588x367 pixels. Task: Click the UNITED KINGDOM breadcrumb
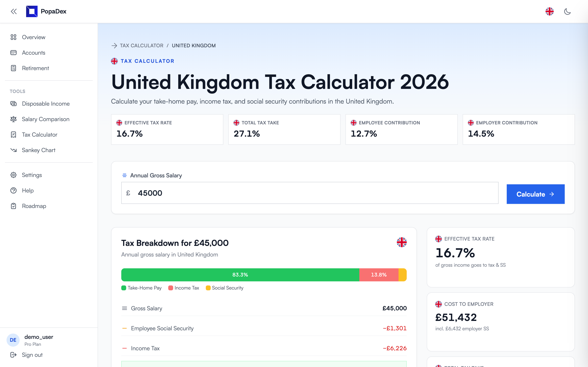[193, 45]
